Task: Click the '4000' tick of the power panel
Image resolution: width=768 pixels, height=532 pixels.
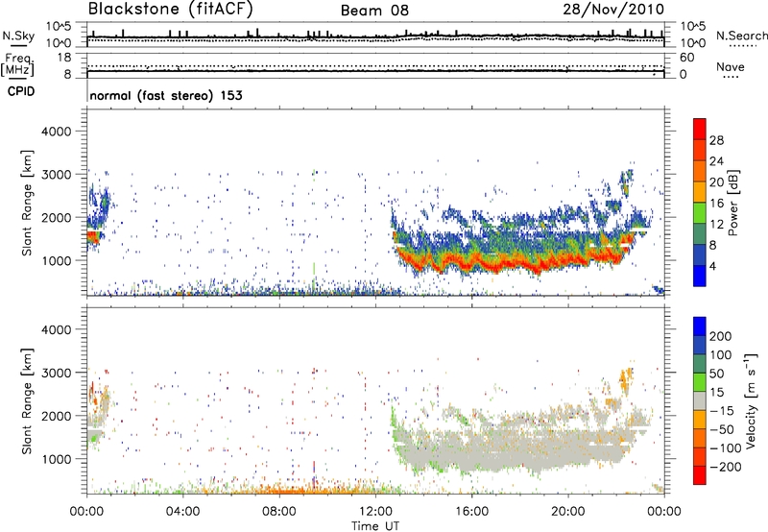Action: [x=57, y=132]
